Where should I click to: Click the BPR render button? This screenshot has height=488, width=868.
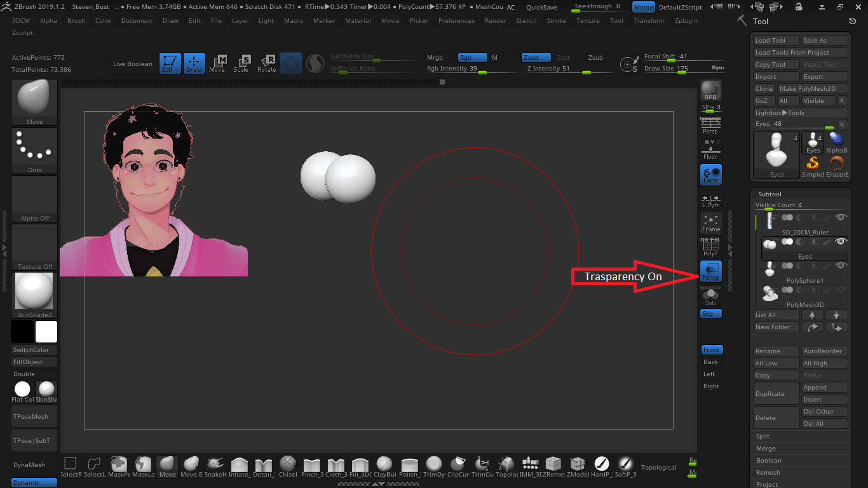(x=710, y=90)
